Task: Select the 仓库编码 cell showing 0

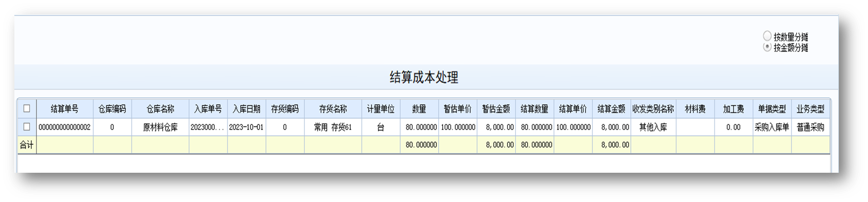Action: [112, 127]
